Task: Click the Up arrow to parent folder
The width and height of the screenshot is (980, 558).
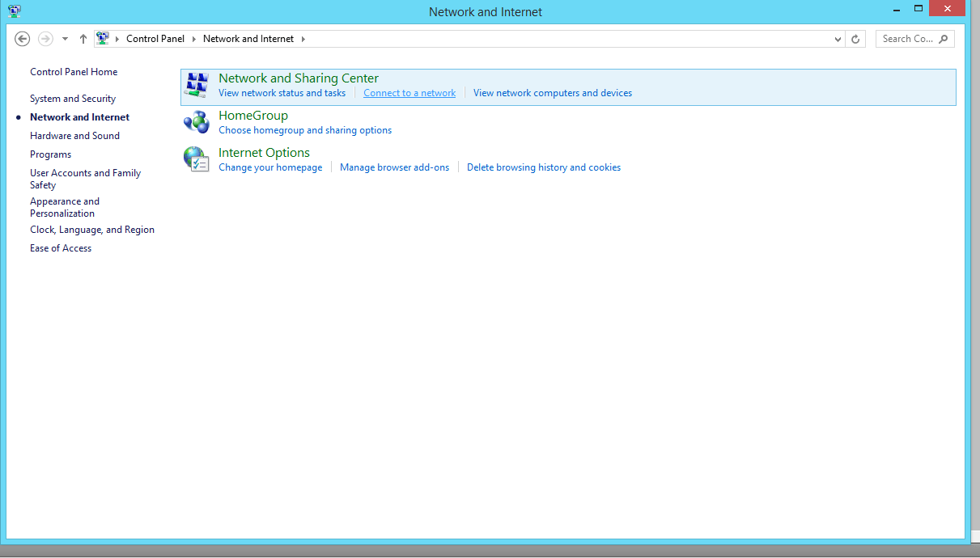Action: pos(83,39)
